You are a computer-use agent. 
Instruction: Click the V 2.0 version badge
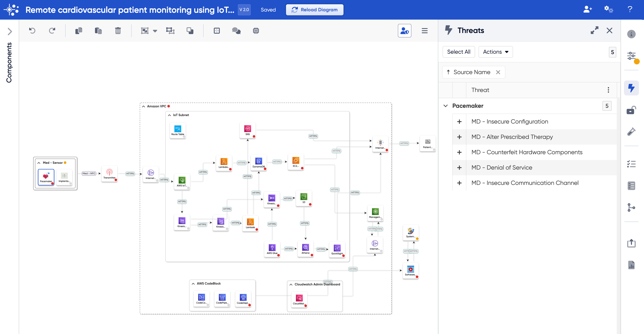tap(244, 10)
